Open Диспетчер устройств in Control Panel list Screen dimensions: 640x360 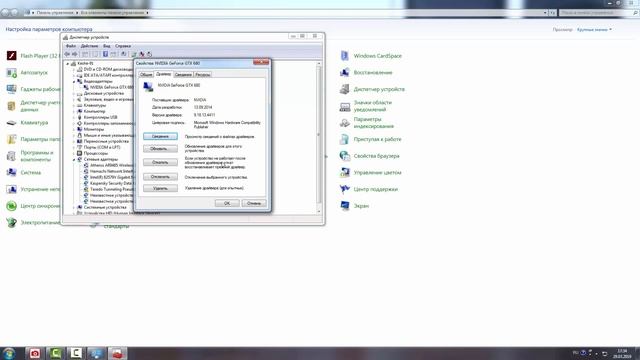(372, 89)
